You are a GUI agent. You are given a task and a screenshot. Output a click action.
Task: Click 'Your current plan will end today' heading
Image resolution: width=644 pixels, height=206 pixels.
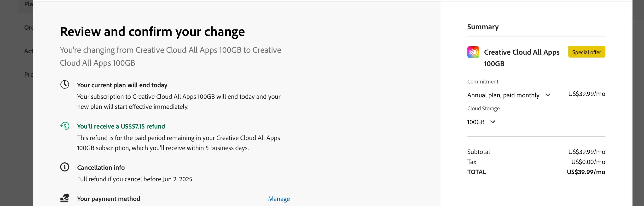point(122,85)
